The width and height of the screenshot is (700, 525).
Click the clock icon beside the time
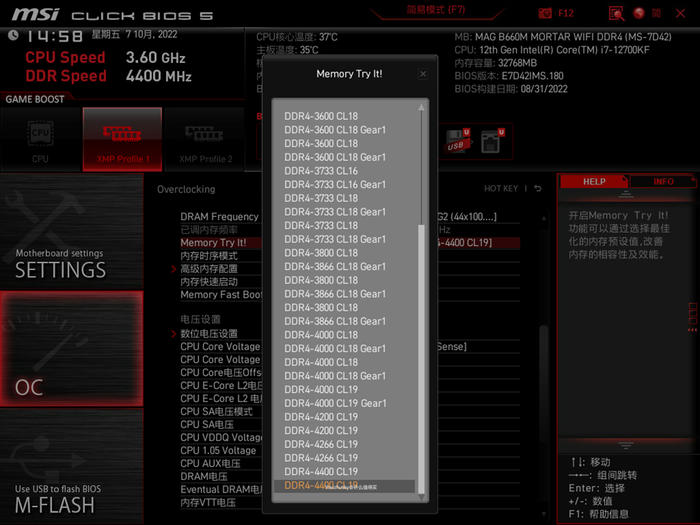click(x=13, y=35)
